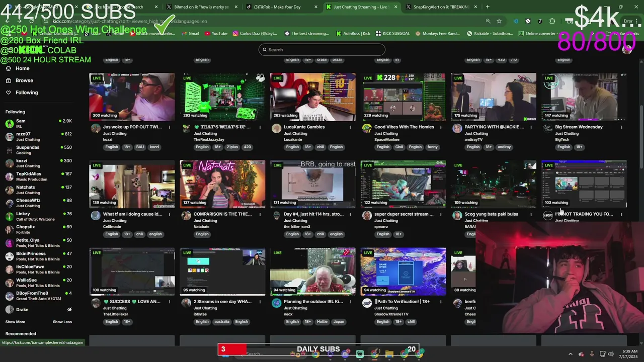
Task: Open options menu for 'Good Vibes With The Homies'
Action: pos(441,127)
